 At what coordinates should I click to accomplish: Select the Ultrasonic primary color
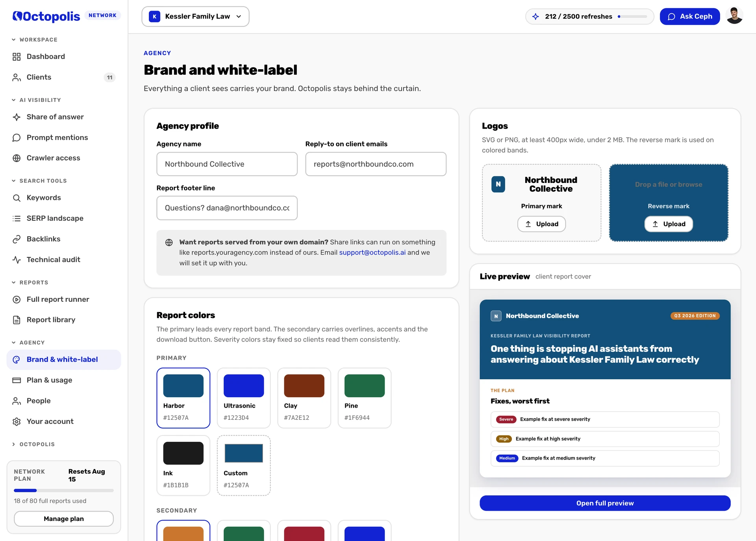coord(244,398)
